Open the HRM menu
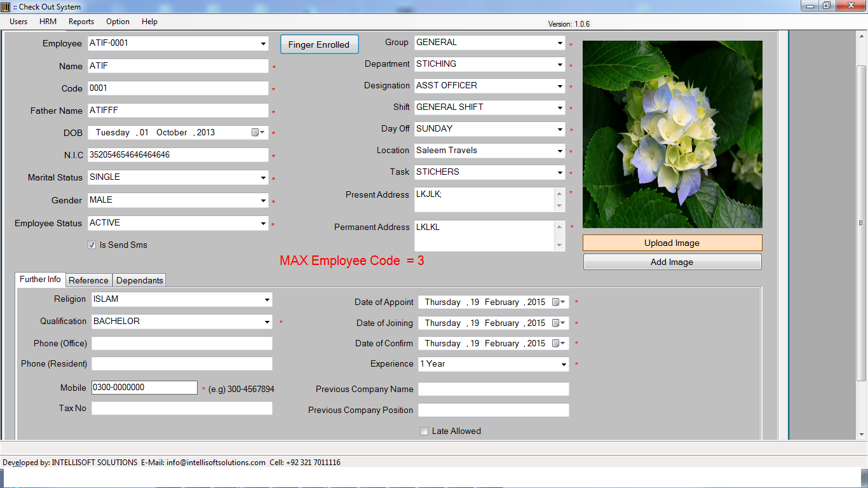 click(48, 22)
